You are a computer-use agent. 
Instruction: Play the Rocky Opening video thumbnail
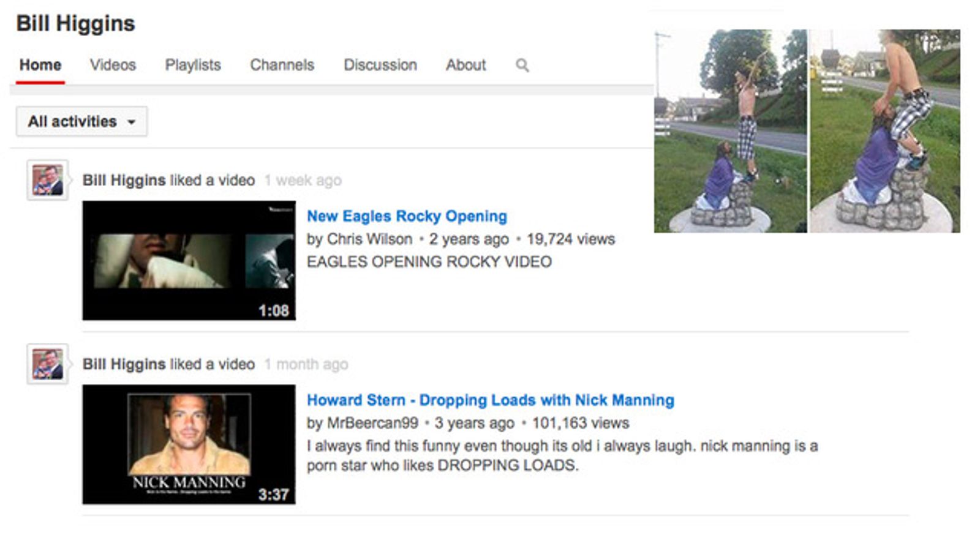(189, 260)
